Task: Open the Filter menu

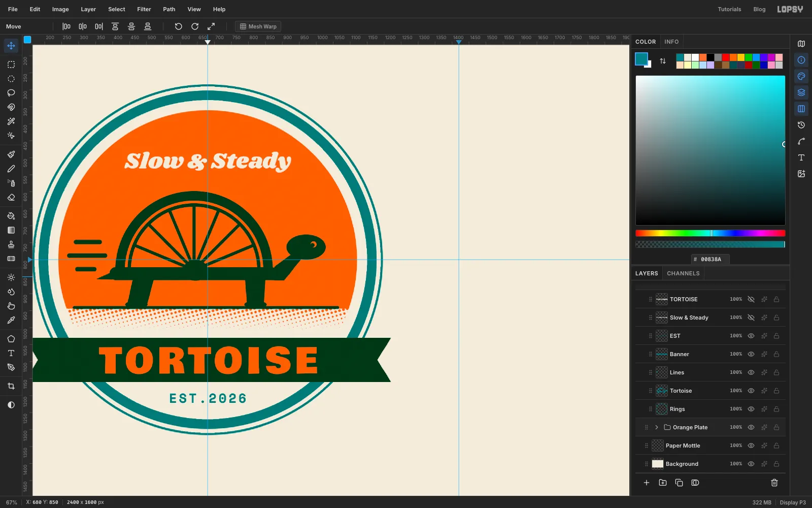Action: coord(144,9)
